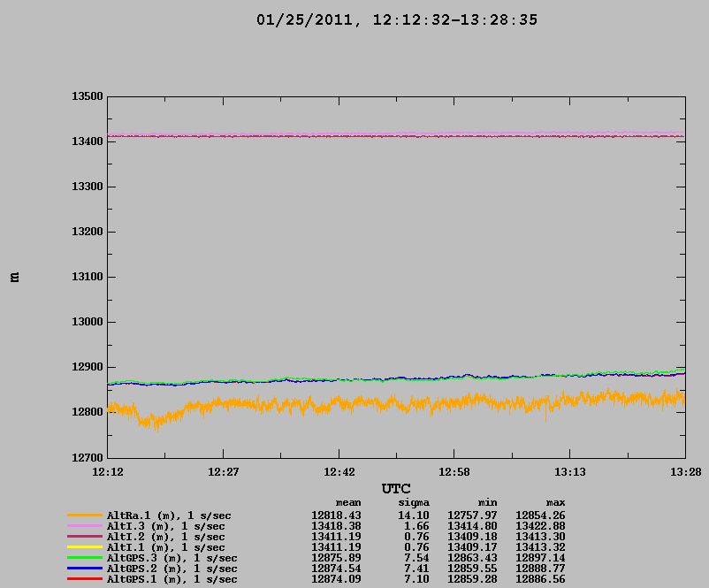The width and height of the screenshot is (709, 588).
Task: Select the 'AltI.3 (m), 1 s/sec' legend label
Action: click(x=165, y=526)
